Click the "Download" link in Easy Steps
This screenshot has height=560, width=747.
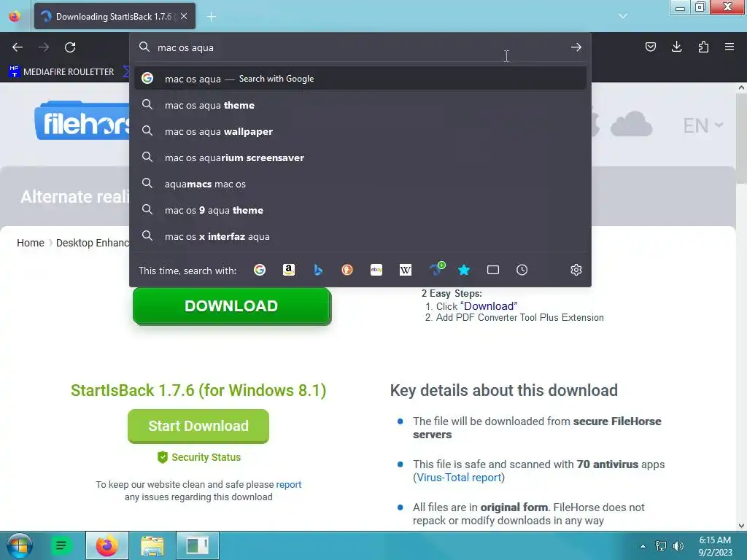coord(489,306)
